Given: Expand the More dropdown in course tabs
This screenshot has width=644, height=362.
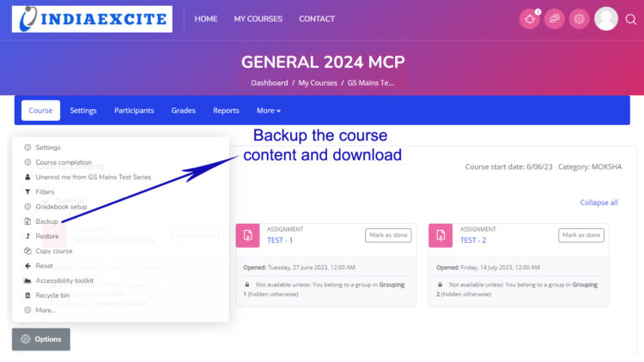Looking at the screenshot, I should pyautogui.click(x=269, y=111).
